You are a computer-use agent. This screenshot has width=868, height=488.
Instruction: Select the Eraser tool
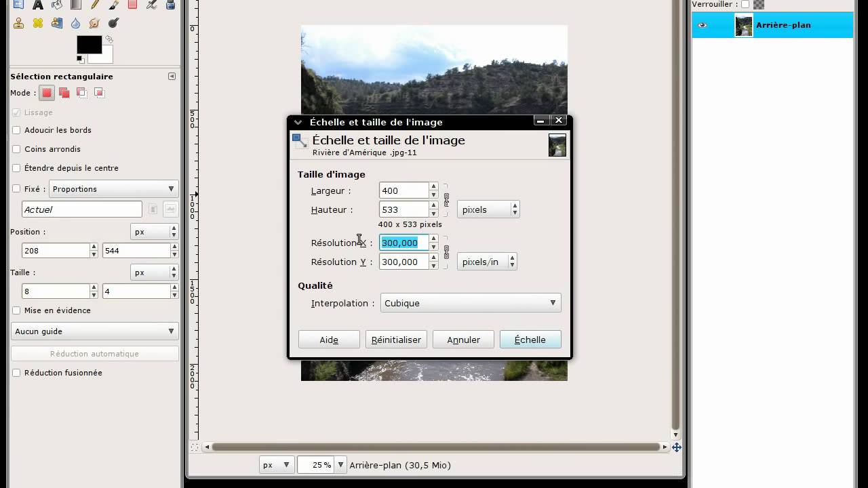[132, 4]
